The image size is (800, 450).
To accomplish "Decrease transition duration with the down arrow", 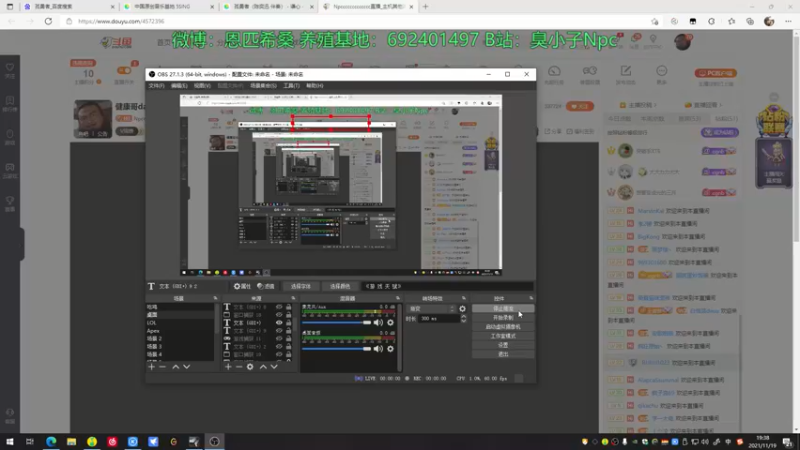I will tap(463, 321).
